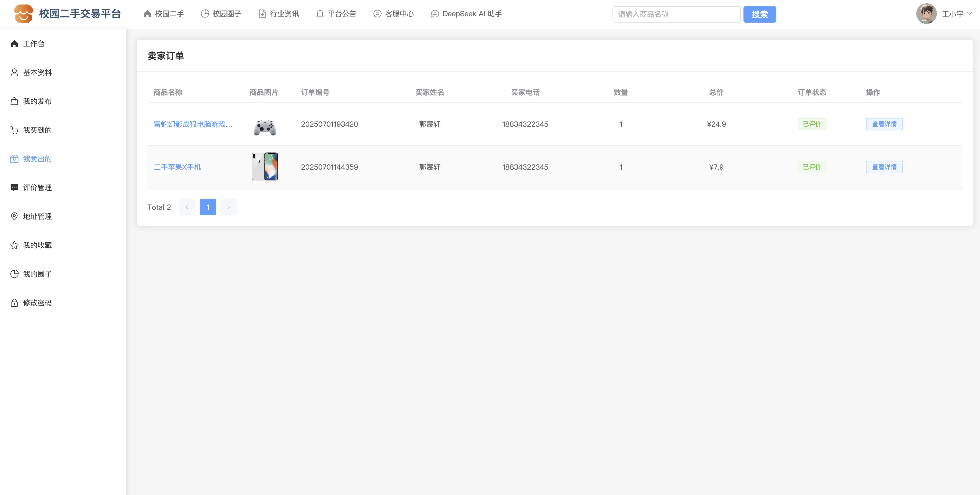This screenshot has height=495, width=980.
Task: Select 评价管理 in the sidebar
Action: click(x=37, y=188)
